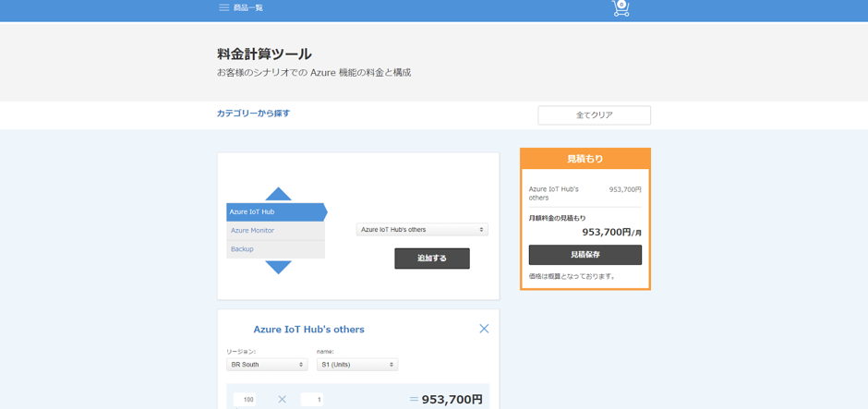Click the 953,700円/月 monthly estimate total
The image size is (868, 409).
[611, 233]
